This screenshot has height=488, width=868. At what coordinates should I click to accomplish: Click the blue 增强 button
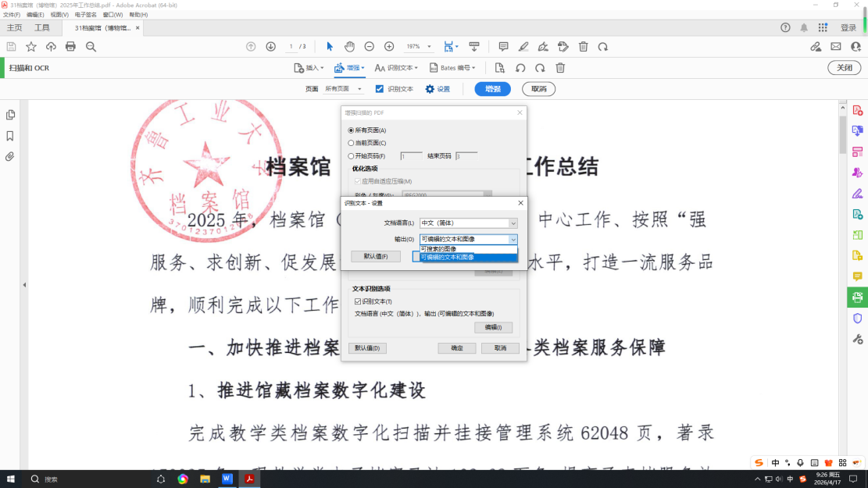pos(492,89)
